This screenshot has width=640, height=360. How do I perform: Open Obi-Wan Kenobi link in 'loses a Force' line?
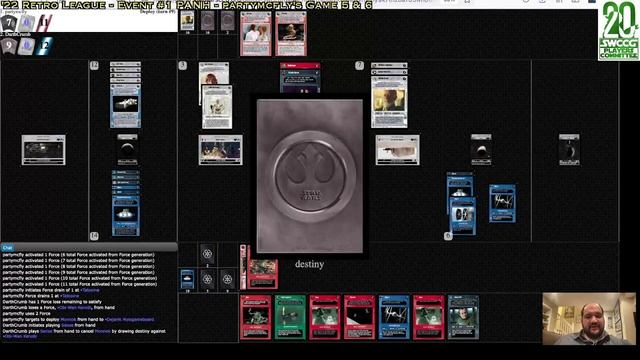pos(74,308)
